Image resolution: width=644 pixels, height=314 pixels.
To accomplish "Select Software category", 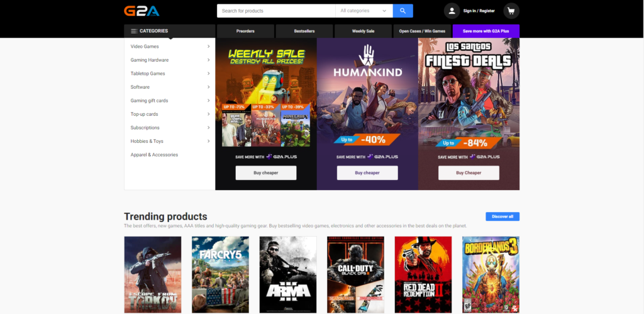I will tap(140, 87).
